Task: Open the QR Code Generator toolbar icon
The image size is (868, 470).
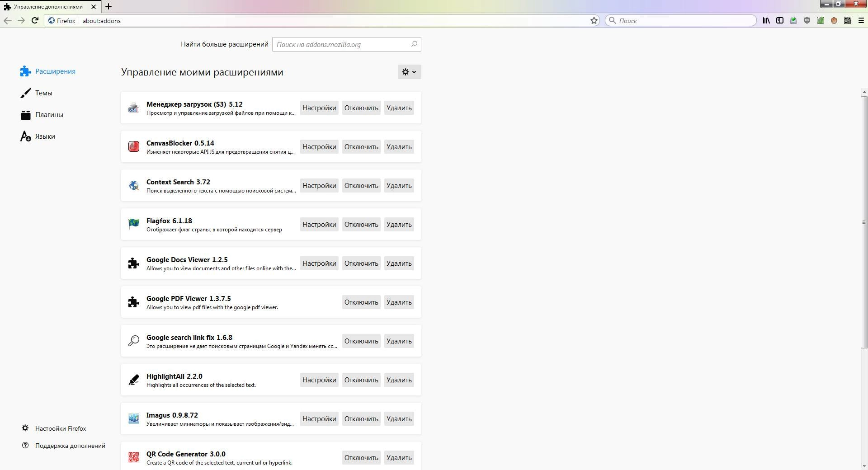Action: pyautogui.click(x=848, y=20)
